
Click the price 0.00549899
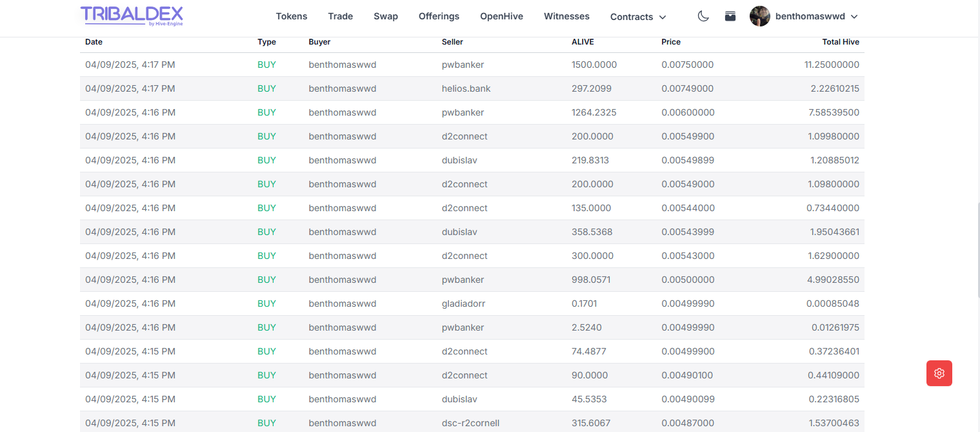[688, 160]
